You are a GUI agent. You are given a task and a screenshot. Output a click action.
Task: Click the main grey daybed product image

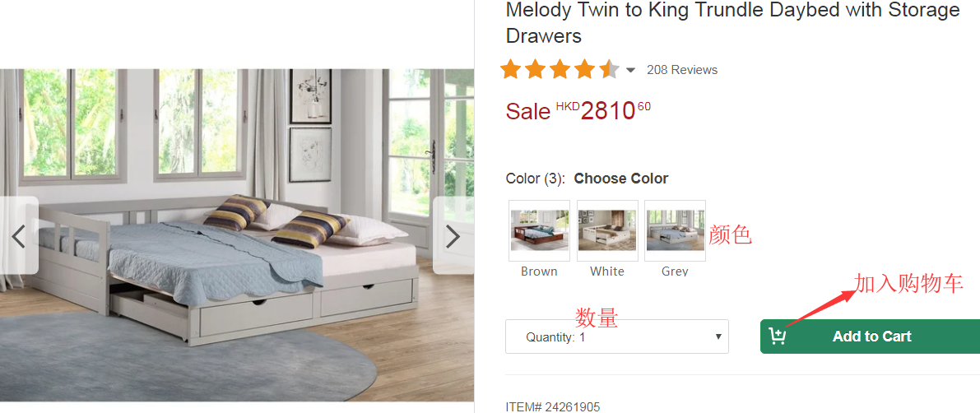pos(237,235)
